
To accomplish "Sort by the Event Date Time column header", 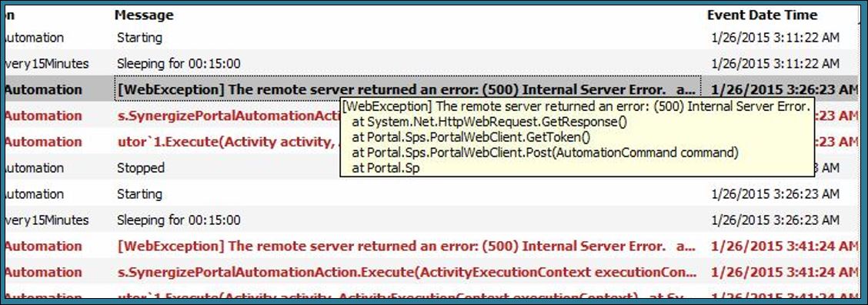I will click(x=763, y=15).
